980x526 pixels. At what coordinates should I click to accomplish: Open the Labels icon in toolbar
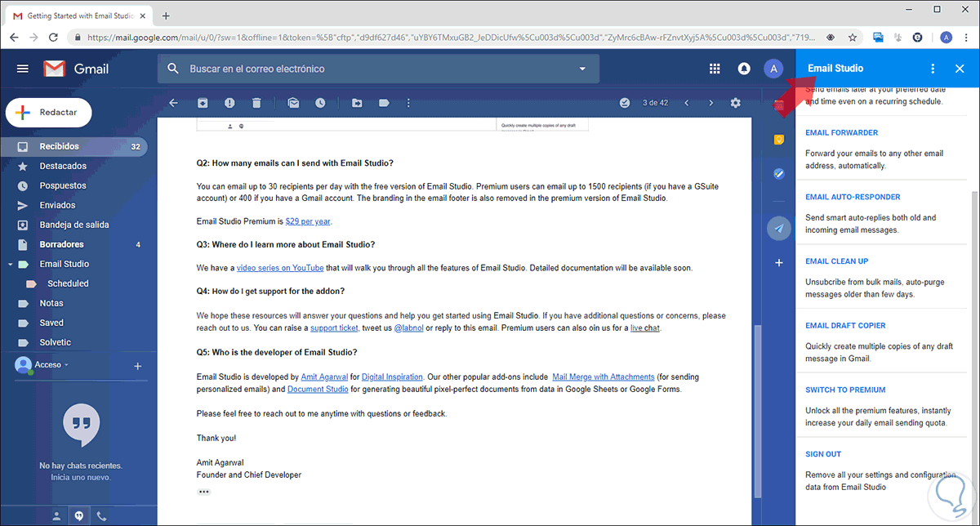click(384, 103)
